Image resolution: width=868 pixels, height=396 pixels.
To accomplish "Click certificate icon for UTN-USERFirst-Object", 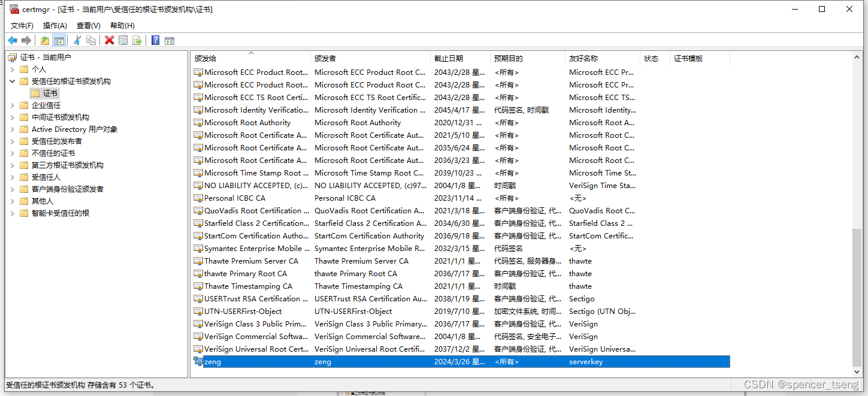I will (198, 312).
